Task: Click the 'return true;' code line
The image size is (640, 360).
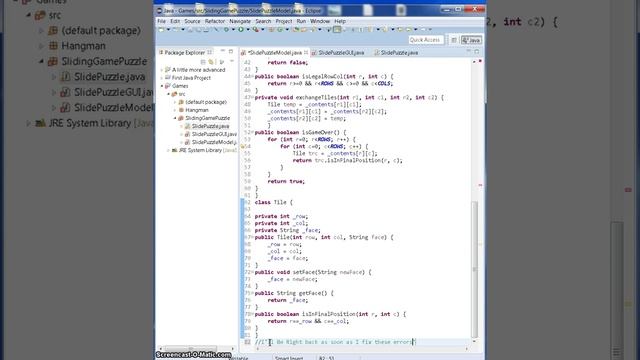Action: point(286,181)
